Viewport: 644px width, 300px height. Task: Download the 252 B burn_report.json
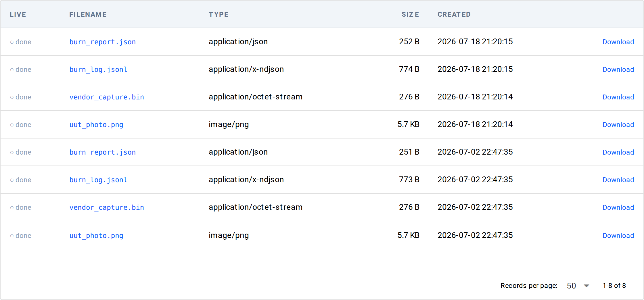(618, 42)
